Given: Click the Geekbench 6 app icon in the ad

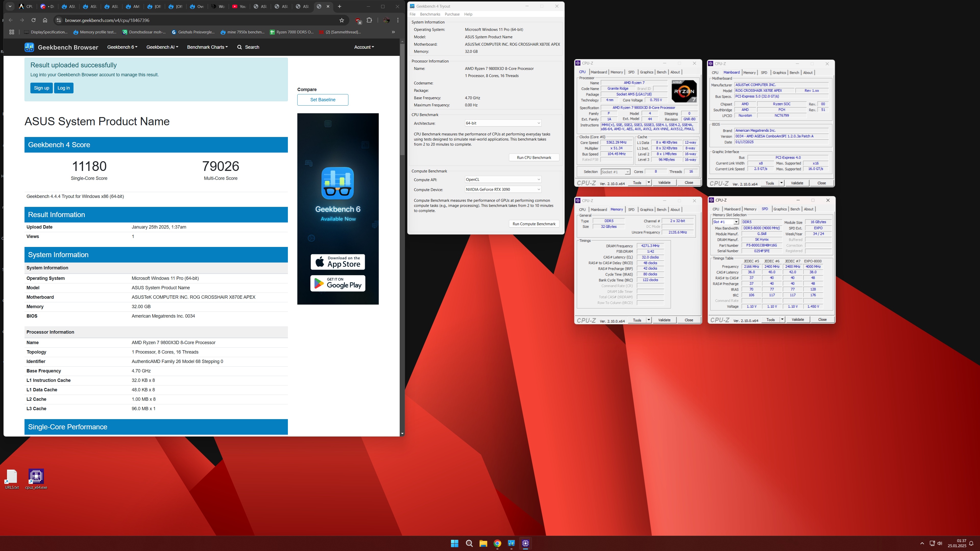Looking at the screenshot, I should (x=338, y=183).
